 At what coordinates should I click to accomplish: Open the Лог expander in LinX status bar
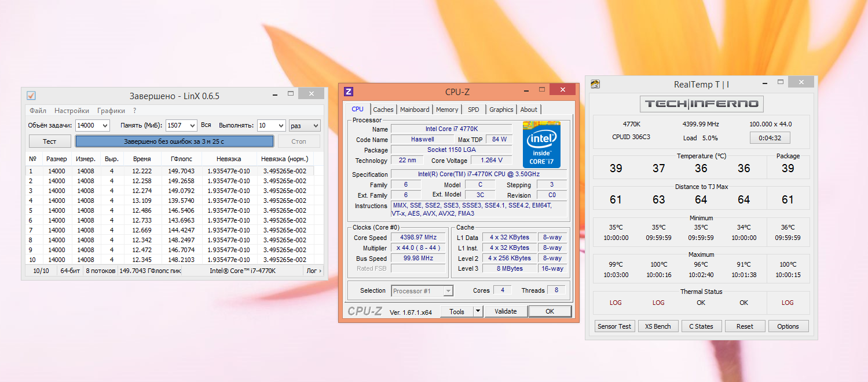[314, 271]
